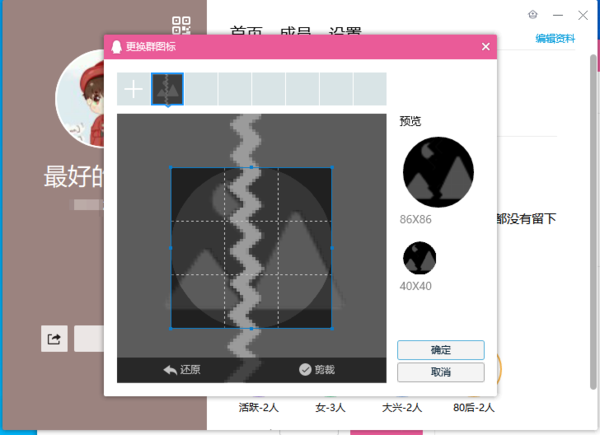Click the QQ penguin icon in dialog title

116,47
